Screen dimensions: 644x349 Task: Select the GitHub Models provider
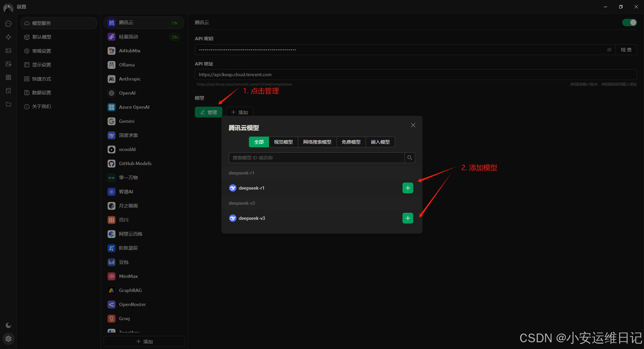tap(144, 163)
